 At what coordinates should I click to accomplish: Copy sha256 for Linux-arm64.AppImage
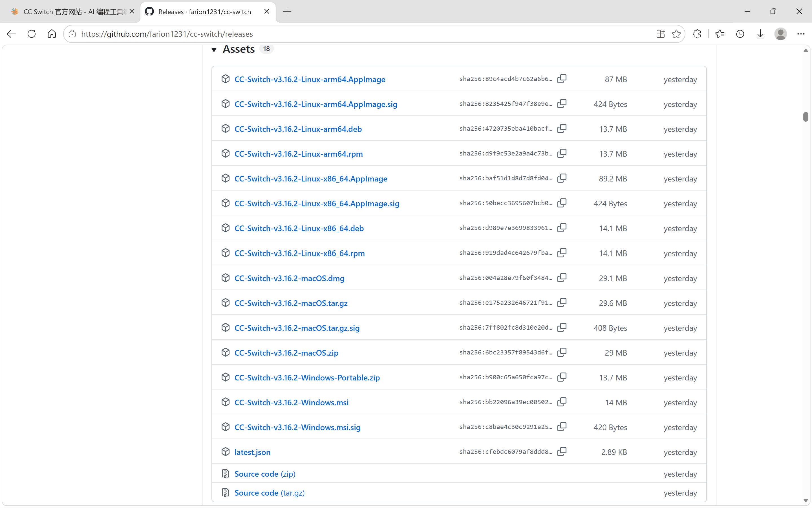click(x=562, y=79)
